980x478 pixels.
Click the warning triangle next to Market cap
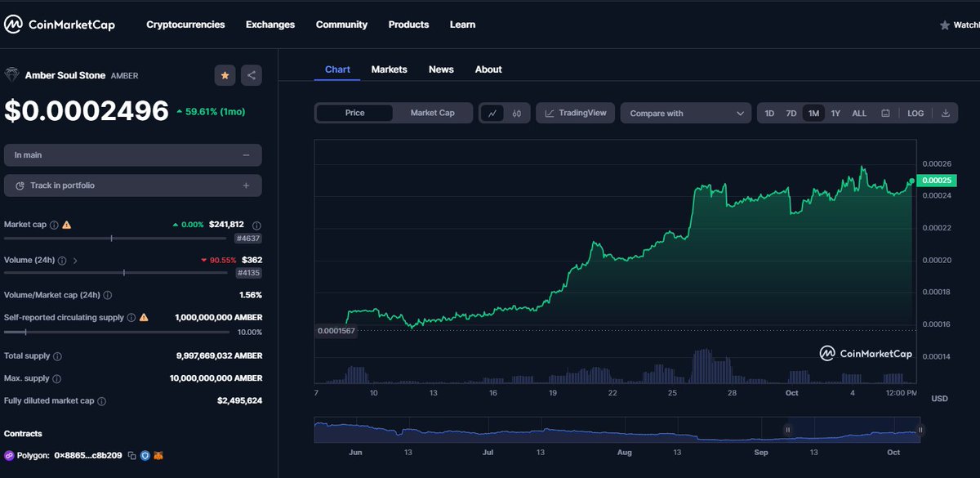[x=67, y=225]
